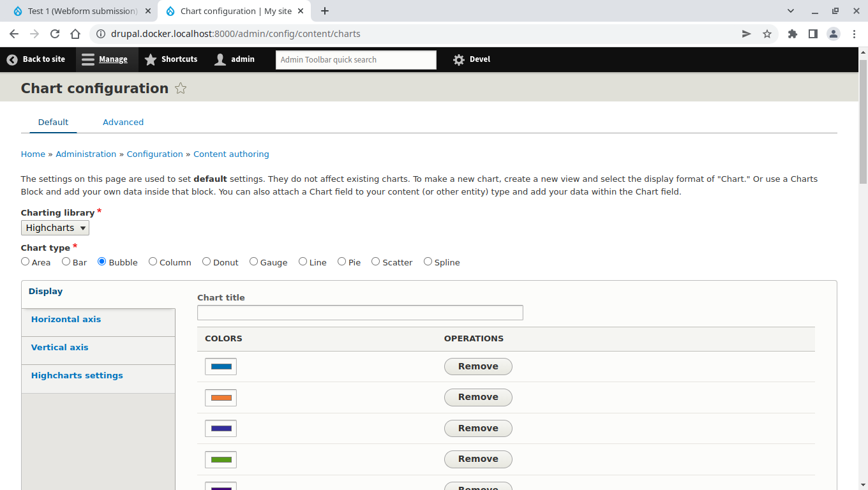Click the Devel gear icon in toolbar

click(459, 59)
